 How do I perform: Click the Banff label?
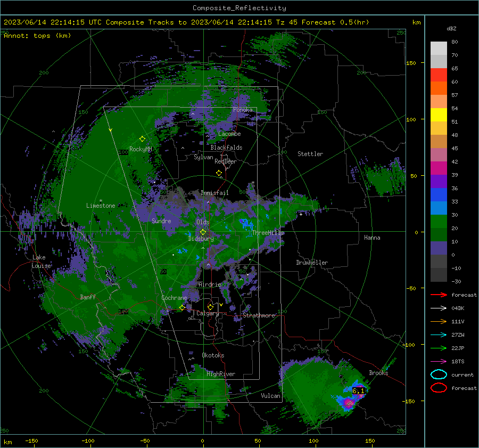88,297
